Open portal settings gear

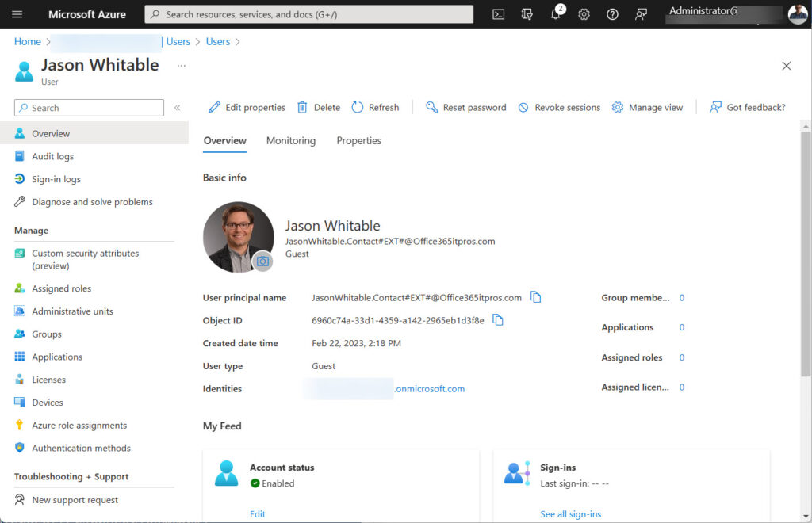coord(584,14)
